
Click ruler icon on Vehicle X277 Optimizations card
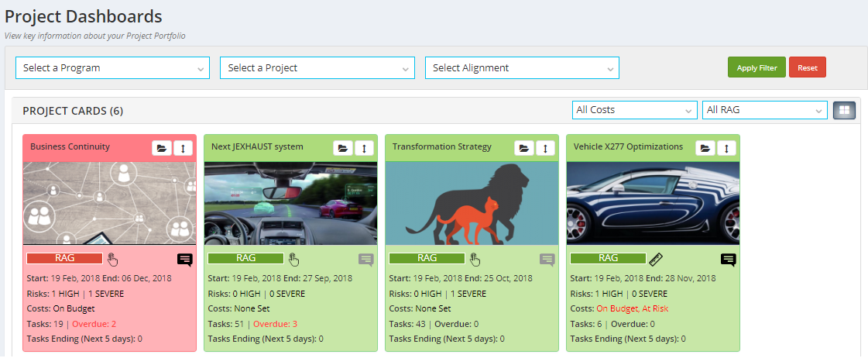click(656, 259)
